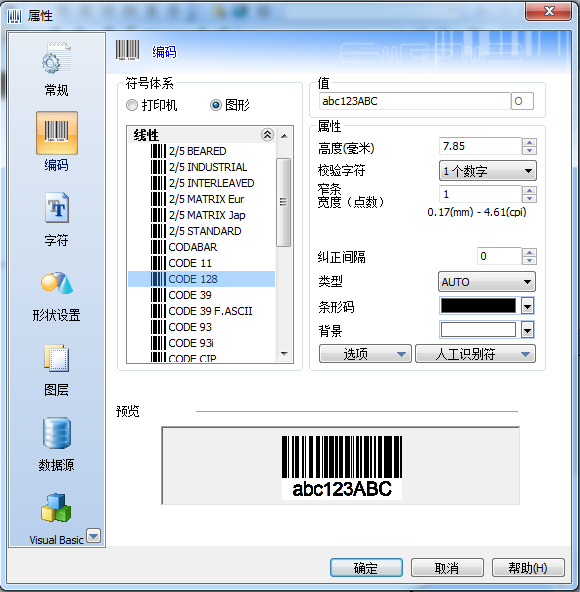Screen dimensions: 580x592
Task: Choose 2/5 INTERLEAVED symbology text
Action: pyautogui.click(x=211, y=183)
